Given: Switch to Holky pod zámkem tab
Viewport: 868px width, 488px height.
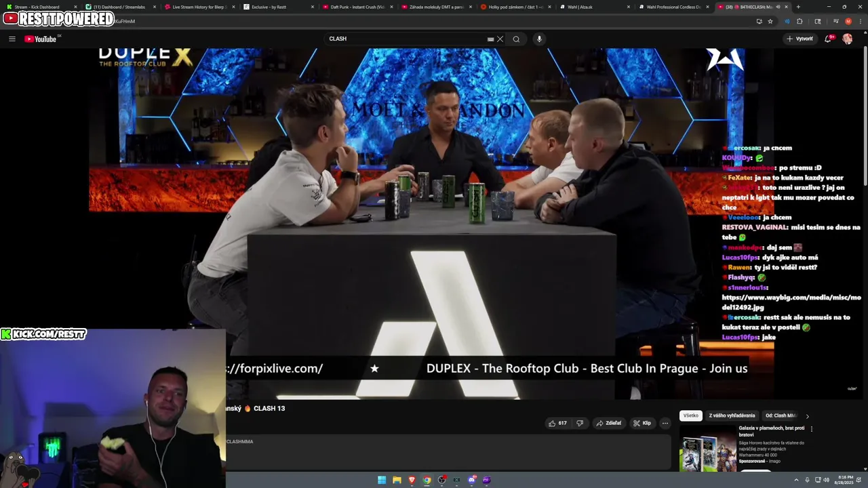Looking at the screenshot, I should pos(515,7).
